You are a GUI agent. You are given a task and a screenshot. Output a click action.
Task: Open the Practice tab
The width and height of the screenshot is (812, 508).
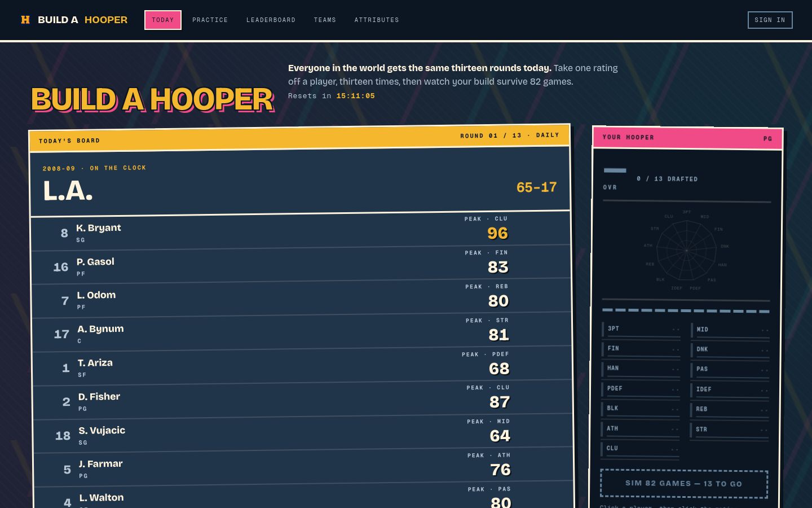(210, 20)
